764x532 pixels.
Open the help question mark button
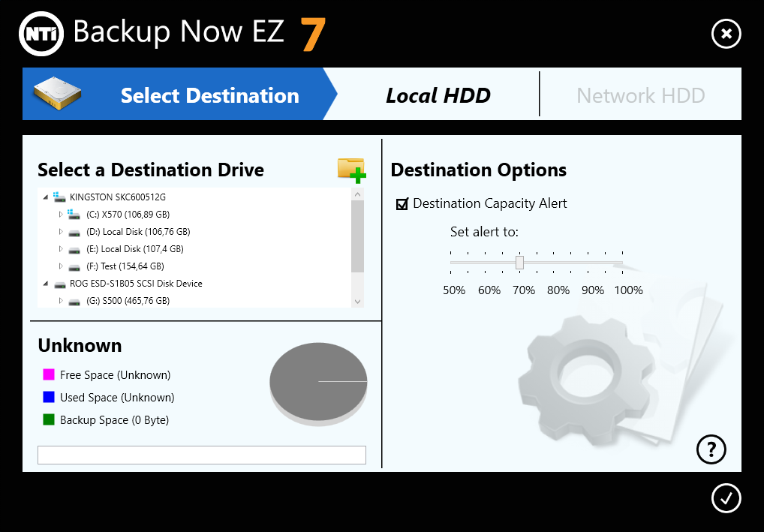pos(711,449)
